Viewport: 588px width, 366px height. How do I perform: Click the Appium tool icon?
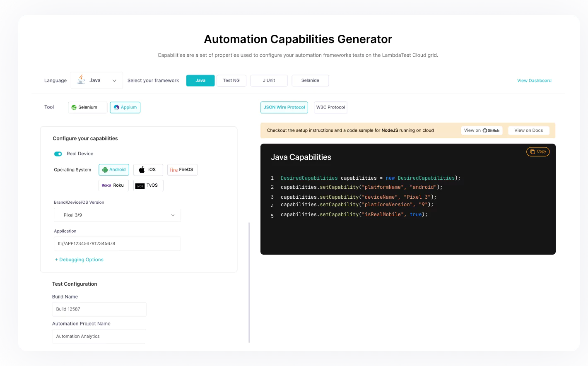[x=116, y=107]
